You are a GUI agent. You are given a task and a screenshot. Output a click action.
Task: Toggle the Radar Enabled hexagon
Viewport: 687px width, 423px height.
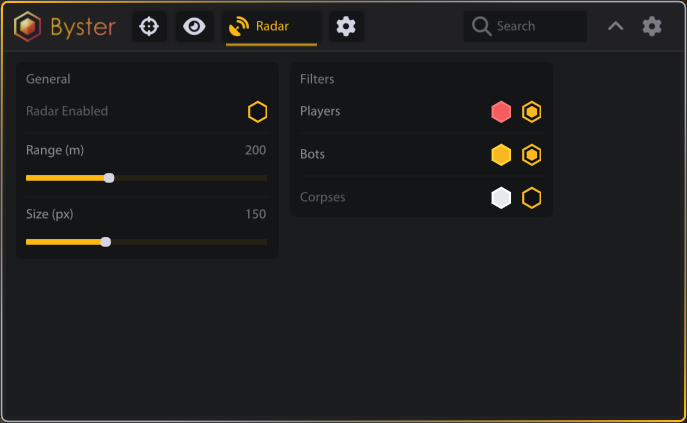click(258, 112)
